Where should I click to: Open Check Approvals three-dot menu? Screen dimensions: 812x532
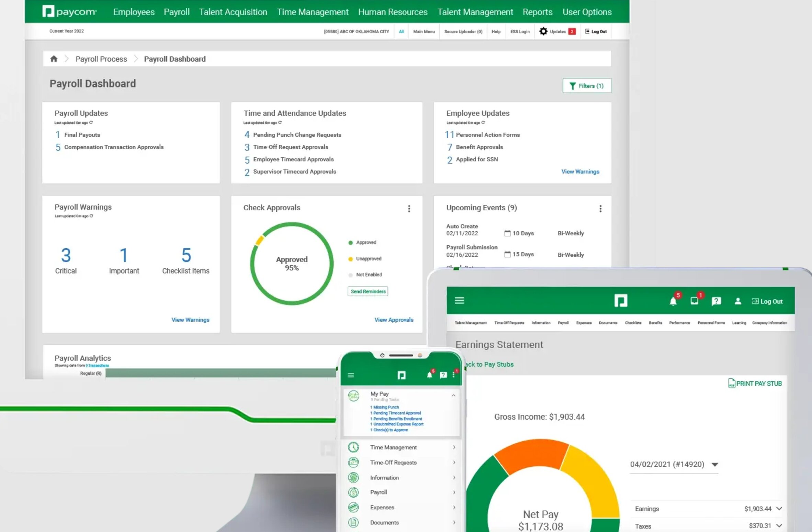pos(409,209)
